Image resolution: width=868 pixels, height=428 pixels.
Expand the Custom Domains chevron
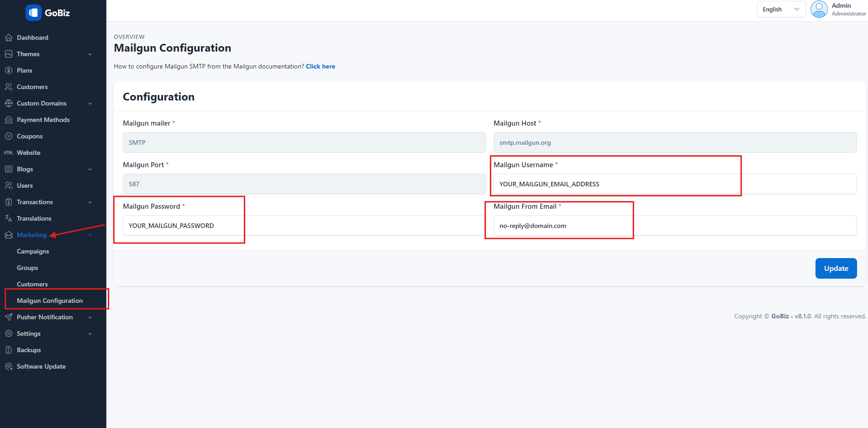pyautogui.click(x=90, y=103)
